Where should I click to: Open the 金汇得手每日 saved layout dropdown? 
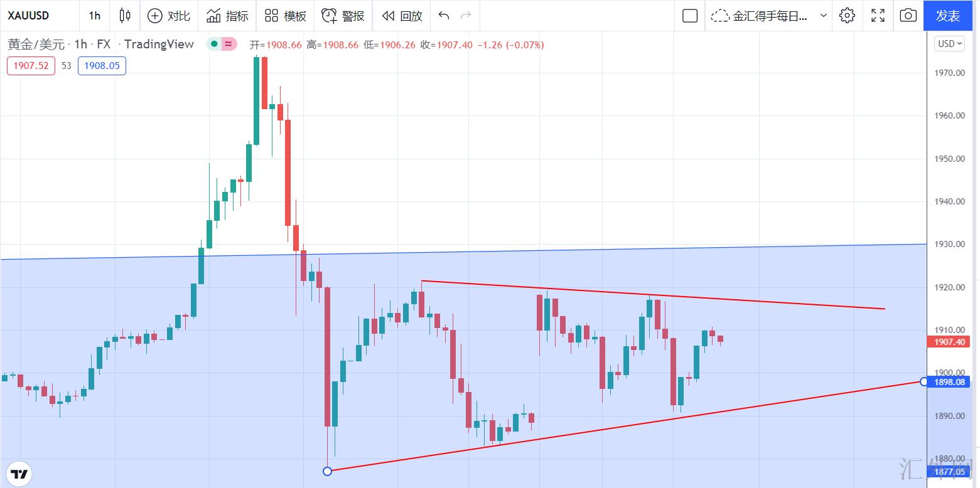pyautogui.click(x=769, y=16)
